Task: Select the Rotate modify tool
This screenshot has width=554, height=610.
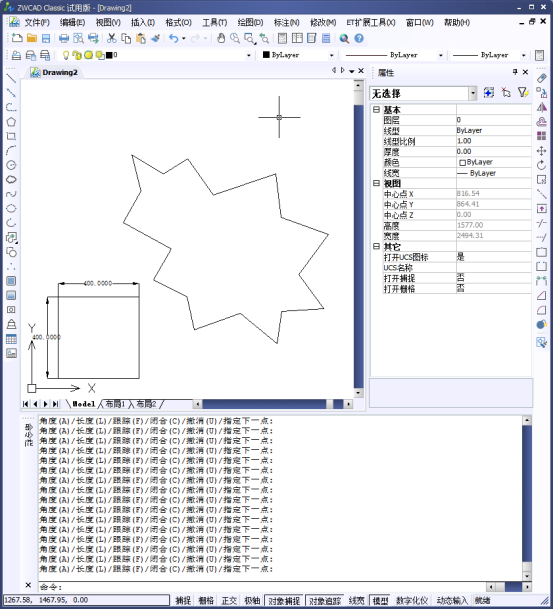Action: 542,165
